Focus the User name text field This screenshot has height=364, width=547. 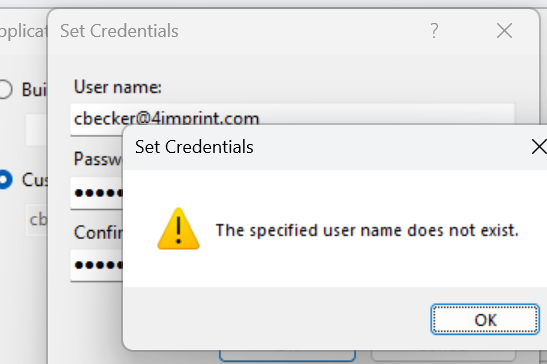coord(292,116)
